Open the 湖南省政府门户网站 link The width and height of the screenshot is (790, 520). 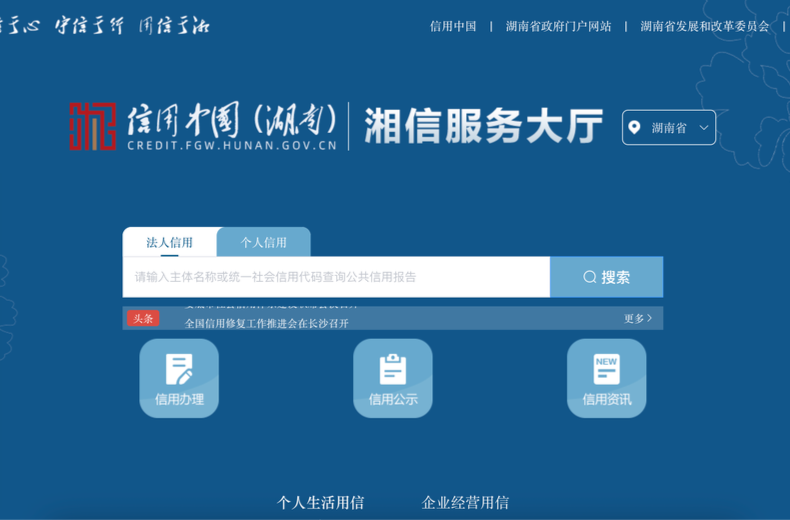click(558, 26)
